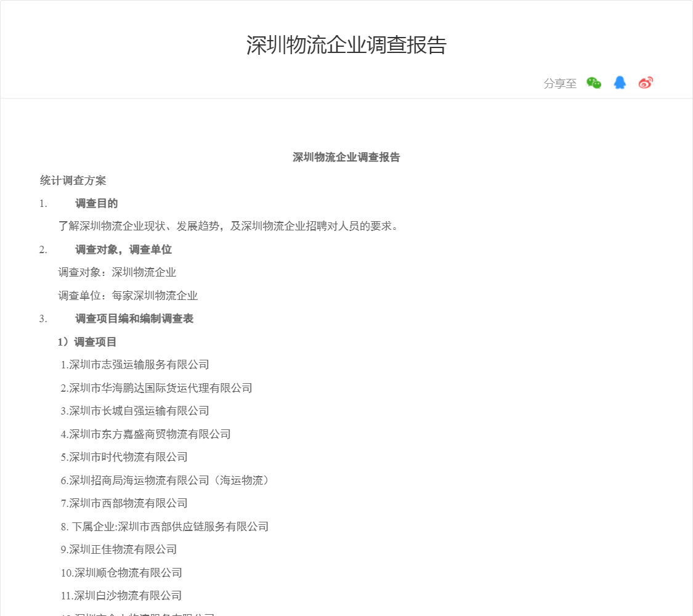Share to QQ via blue penguin icon
The height and width of the screenshot is (616, 693).
pyautogui.click(x=620, y=83)
